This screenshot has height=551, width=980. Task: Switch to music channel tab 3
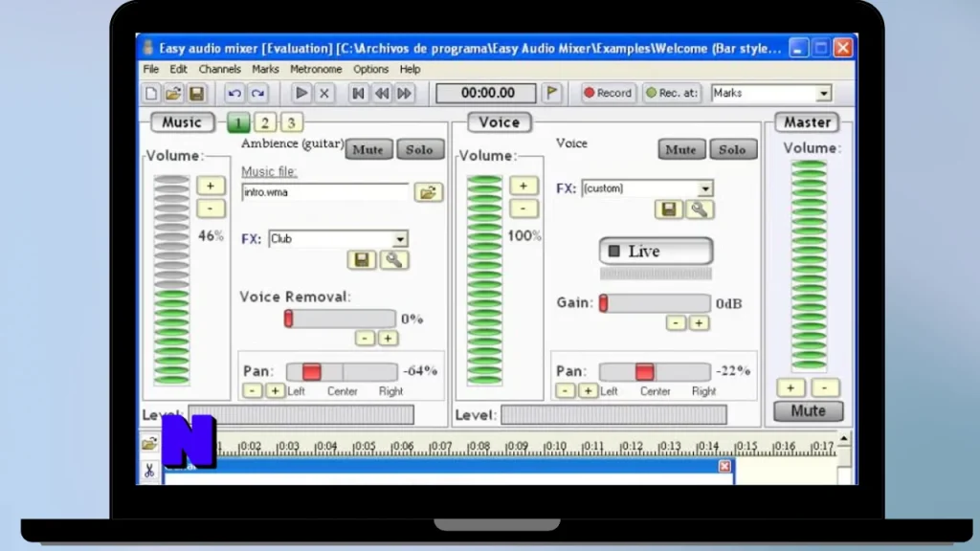[x=291, y=122]
